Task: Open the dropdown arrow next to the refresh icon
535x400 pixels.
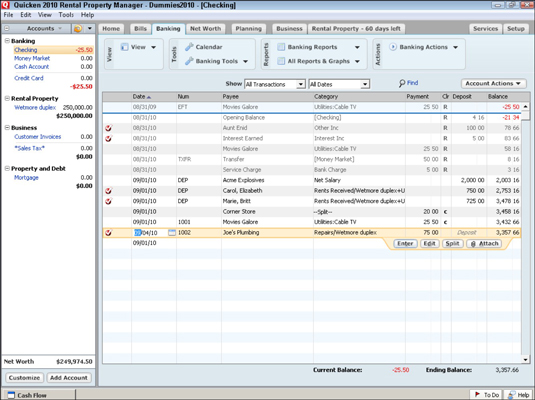Action: pyautogui.click(x=89, y=29)
